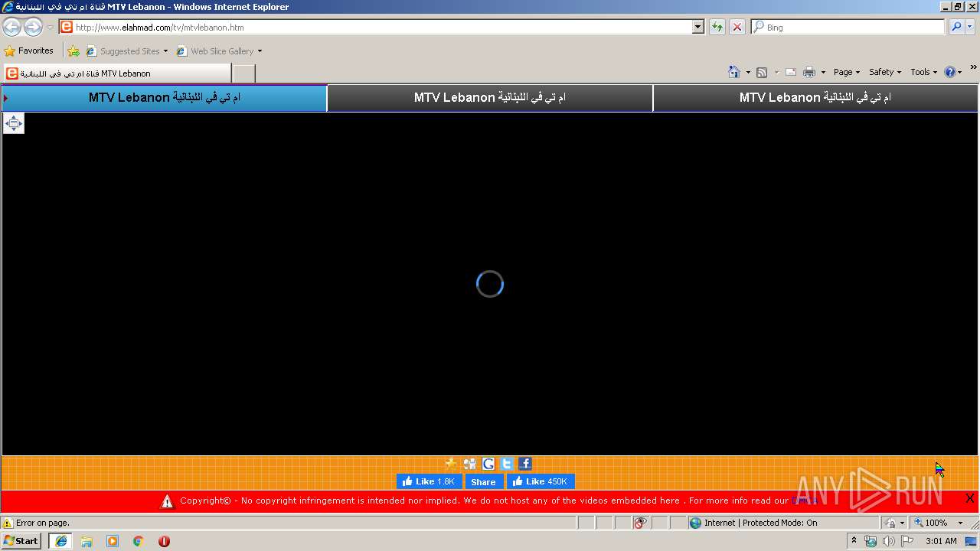Click the Facebook share icon
Image resolution: width=980 pixels, height=551 pixels.
pyautogui.click(x=525, y=464)
